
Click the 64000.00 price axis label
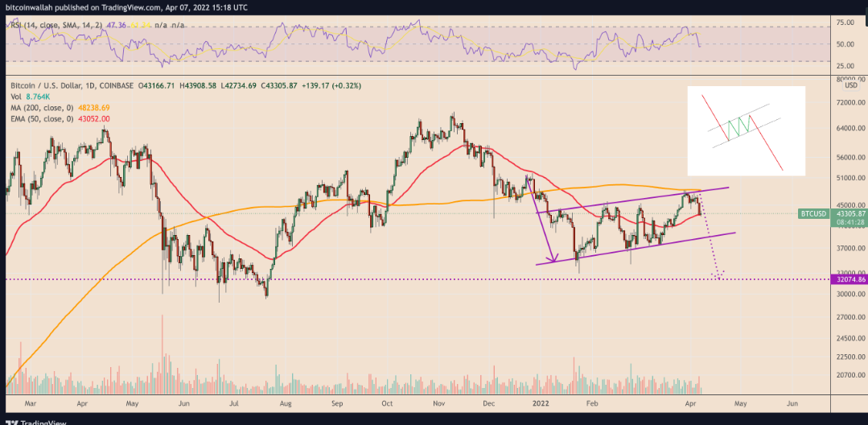coord(849,128)
